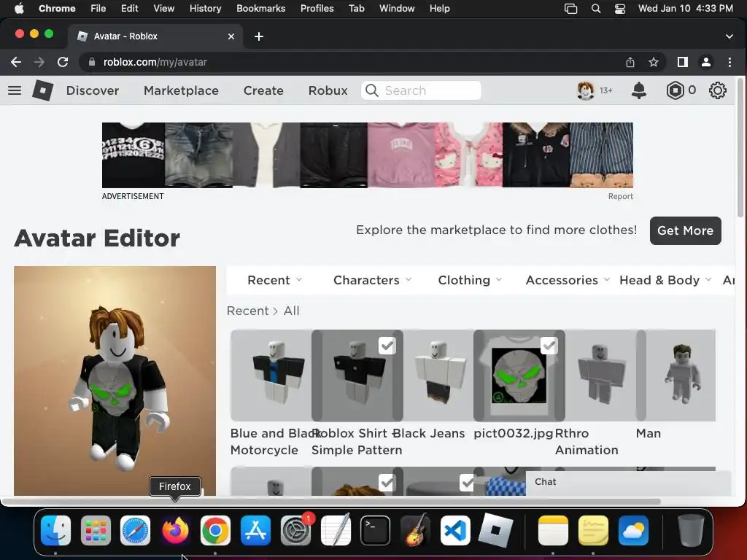This screenshot has width=747, height=560.
Task: Expand the Recent dropdown
Action: click(275, 280)
